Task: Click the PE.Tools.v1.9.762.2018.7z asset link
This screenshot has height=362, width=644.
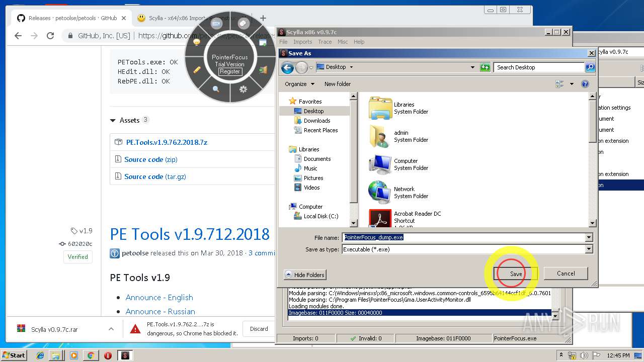Action: pos(167,142)
